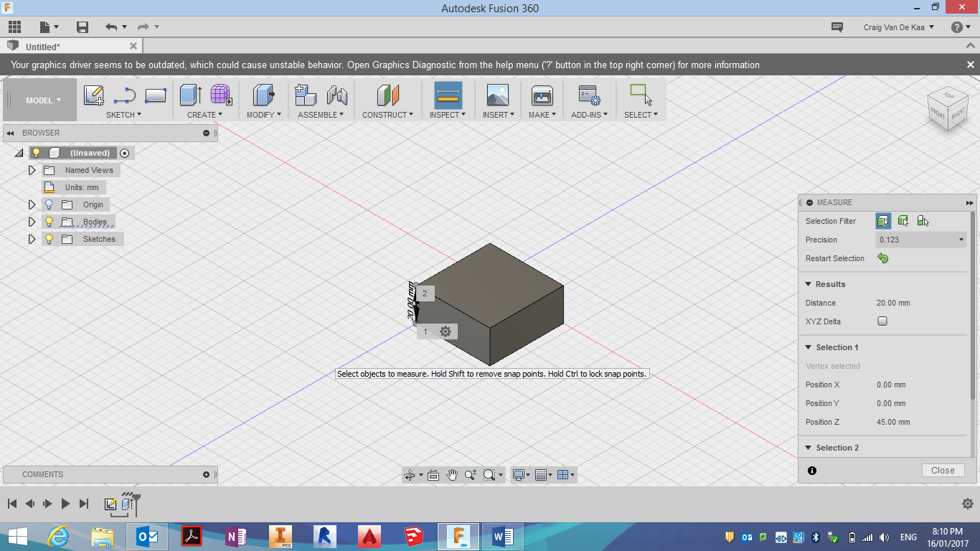980x551 pixels.
Task: Toggle the Bodies folder light bulb
Action: (x=49, y=222)
